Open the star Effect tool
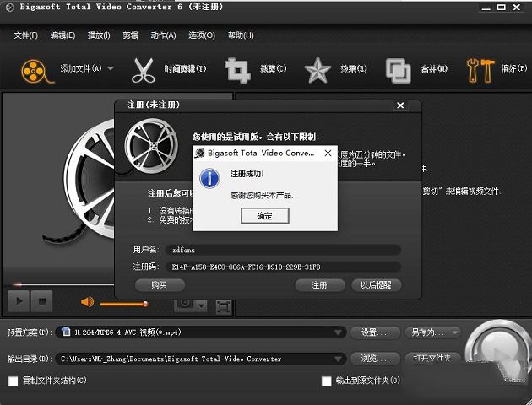 tap(317, 70)
